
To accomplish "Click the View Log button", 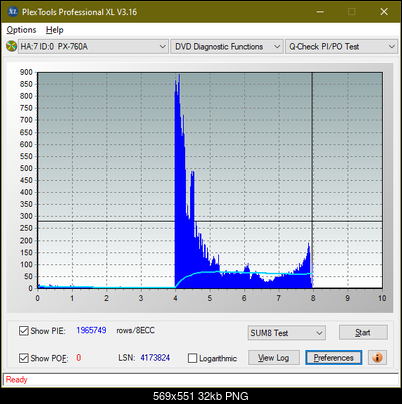I will coord(274,358).
